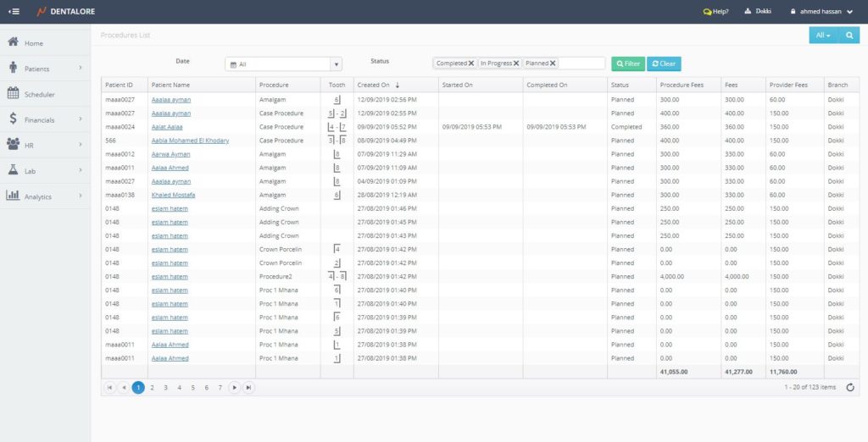Image resolution: width=868 pixels, height=442 pixels.
Task: Sort by the Created On column header
Action: point(374,86)
